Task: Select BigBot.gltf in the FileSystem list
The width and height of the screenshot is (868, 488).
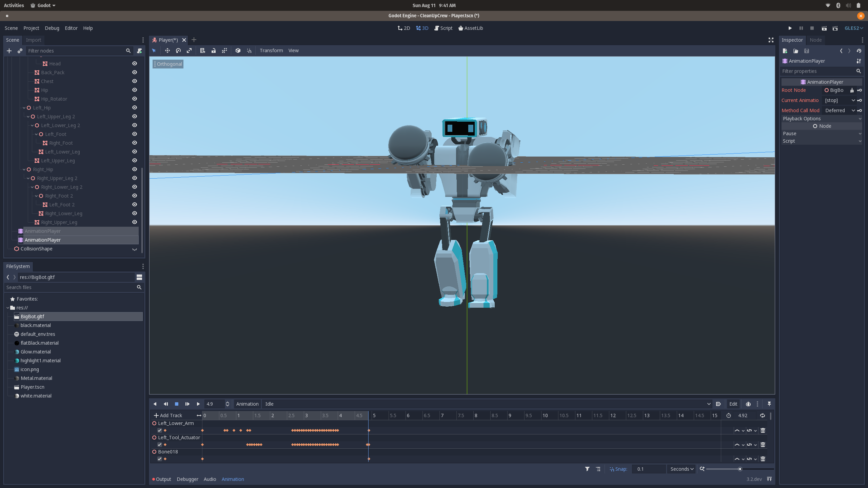Action: (x=78, y=317)
